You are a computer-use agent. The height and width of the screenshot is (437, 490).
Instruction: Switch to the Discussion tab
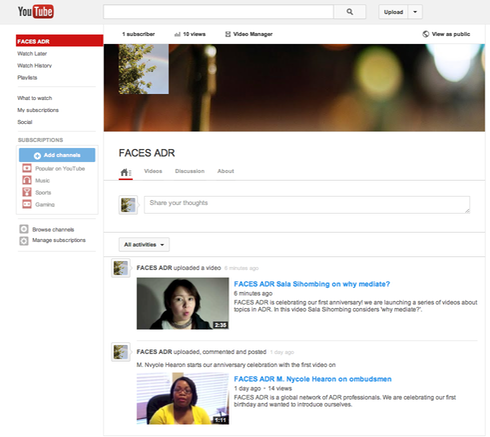tap(190, 171)
